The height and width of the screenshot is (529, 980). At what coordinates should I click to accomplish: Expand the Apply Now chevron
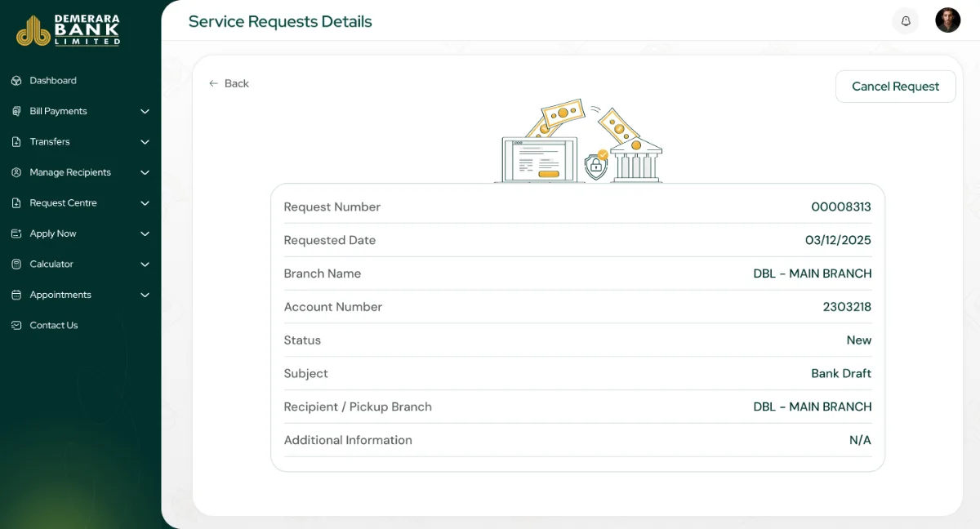tap(145, 233)
